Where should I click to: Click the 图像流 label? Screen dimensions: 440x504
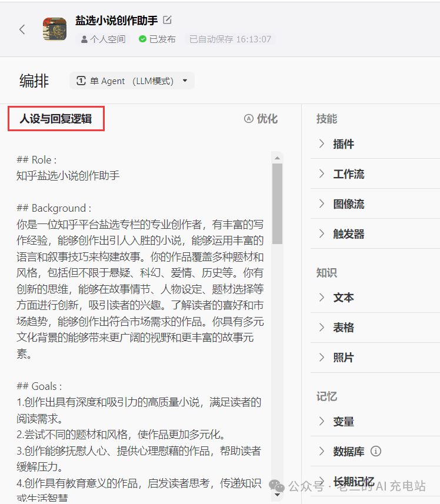pyautogui.click(x=349, y=204)
